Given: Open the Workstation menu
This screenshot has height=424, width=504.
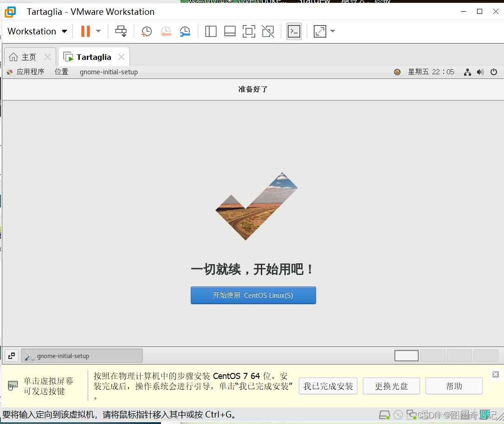Looking at the screenshot, I should click(32, 31).
